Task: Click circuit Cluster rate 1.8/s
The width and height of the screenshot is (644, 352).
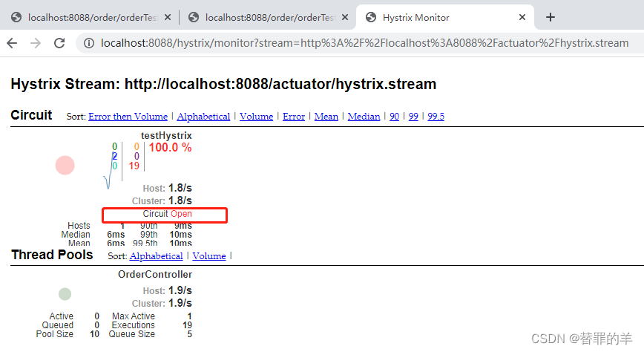Action: coord(180,201)
